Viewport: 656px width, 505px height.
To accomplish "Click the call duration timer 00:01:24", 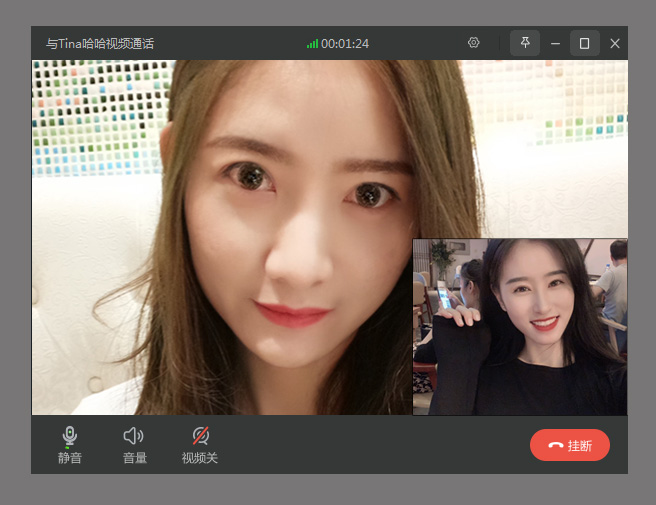I will [x=345, y=44].
